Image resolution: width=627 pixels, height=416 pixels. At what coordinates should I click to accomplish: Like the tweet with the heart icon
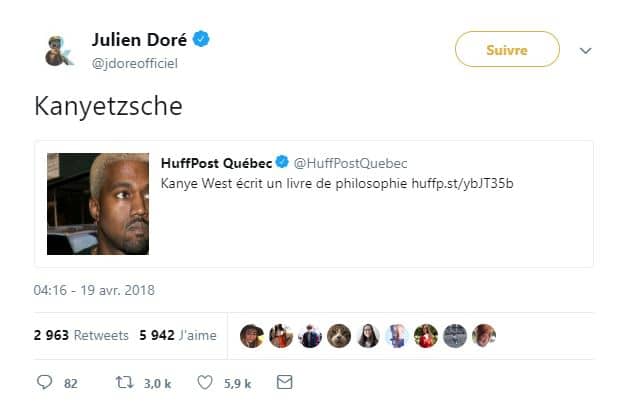(x=205, y=382)
